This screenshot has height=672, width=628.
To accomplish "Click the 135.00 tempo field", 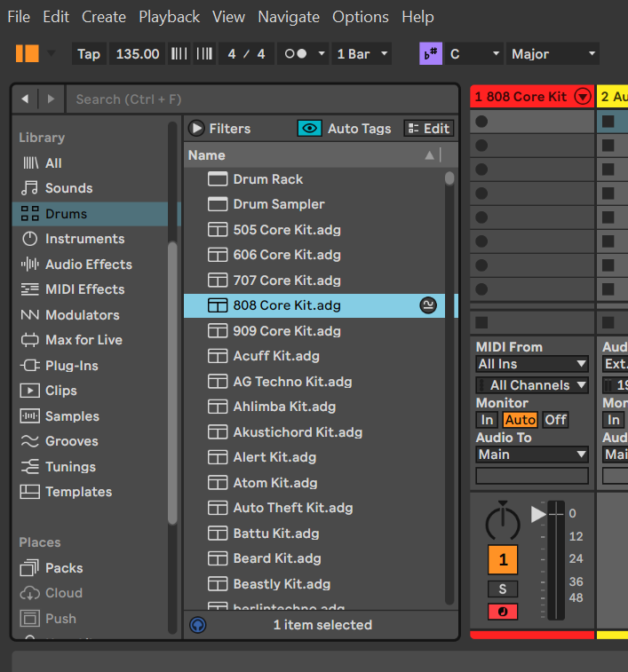I will click(138, 54).
